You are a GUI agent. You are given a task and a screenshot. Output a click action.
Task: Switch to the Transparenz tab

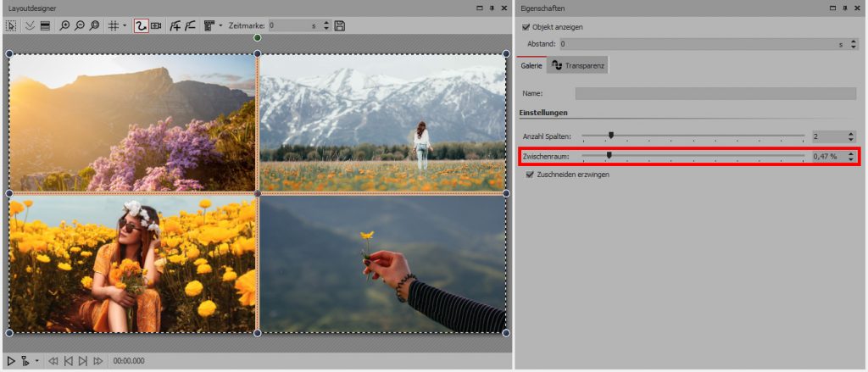point(578,65)
